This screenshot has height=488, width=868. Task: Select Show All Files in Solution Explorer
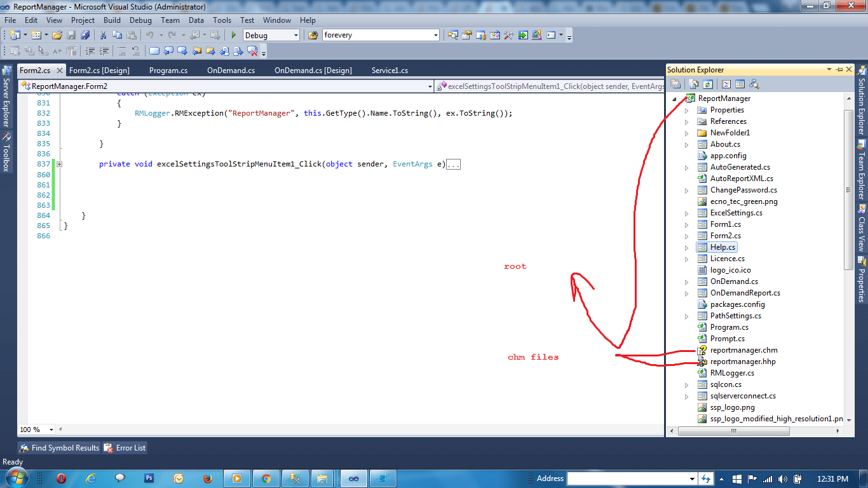coord(693,84)
